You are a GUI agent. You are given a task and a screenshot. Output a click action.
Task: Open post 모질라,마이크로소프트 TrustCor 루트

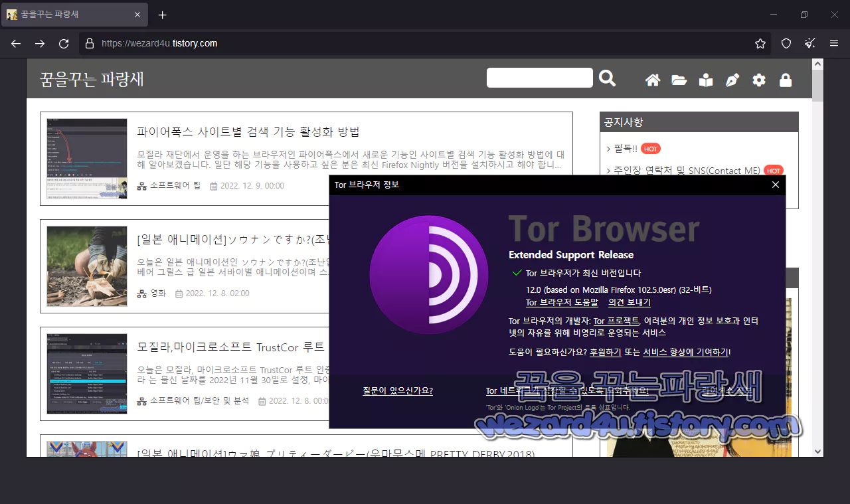point(230,347)
